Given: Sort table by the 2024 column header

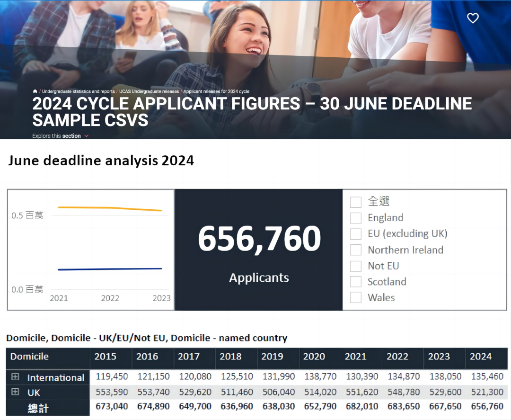Looking at the screenshot, I should [481, 357].
